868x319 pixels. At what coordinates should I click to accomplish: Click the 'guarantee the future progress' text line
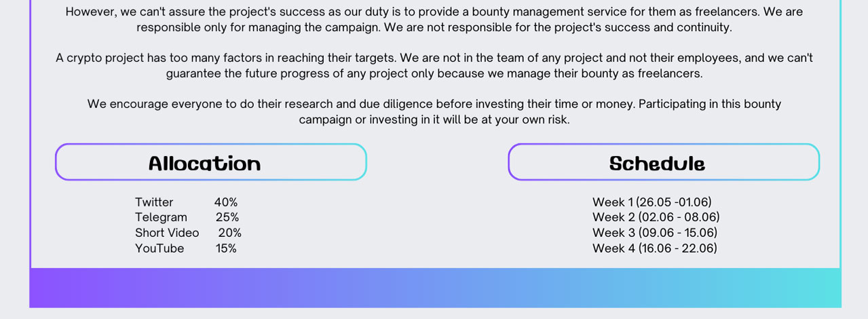point(434,73)
